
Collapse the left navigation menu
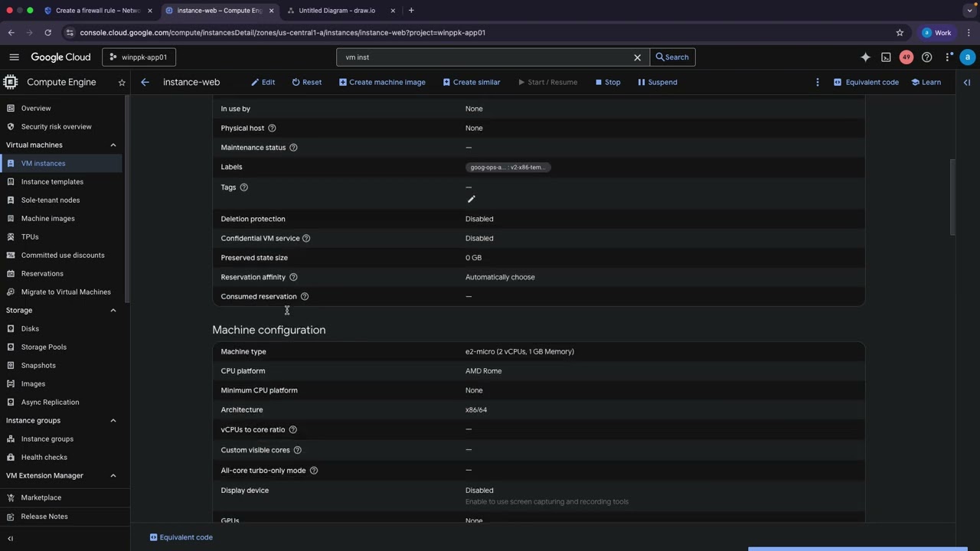[x=10, y=539]
